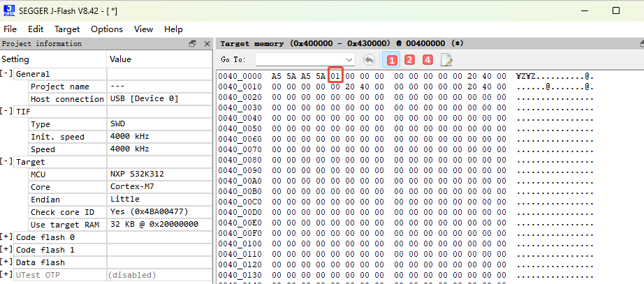Viewport: 644px width, 284px height.
Task: Maximize the J-Flash window
Action: pos(615,10)
